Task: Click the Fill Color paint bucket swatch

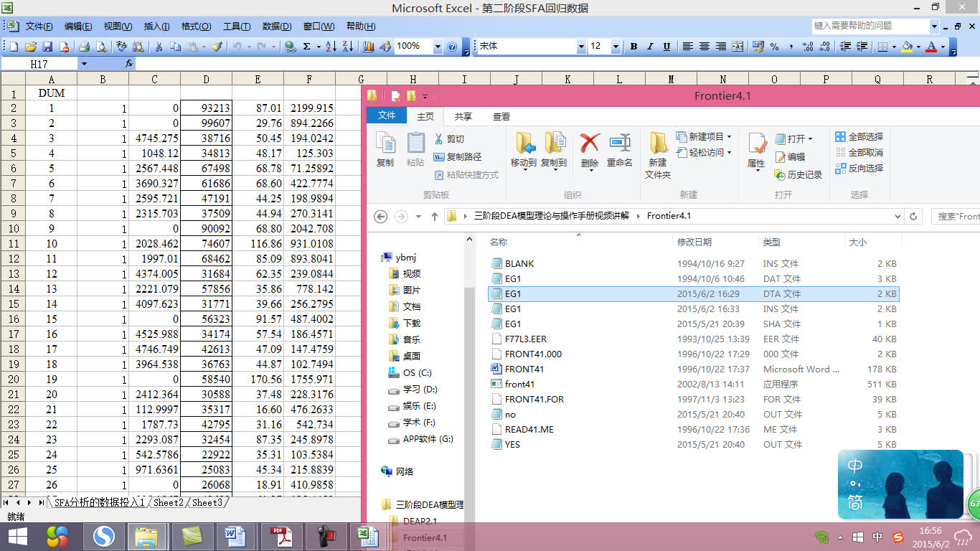Action: [908, 47]
